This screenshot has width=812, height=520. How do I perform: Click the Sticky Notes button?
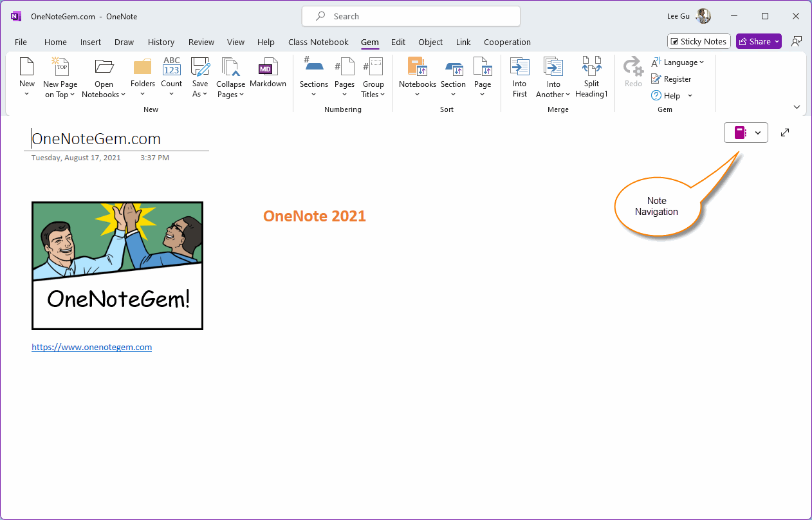coord(699,41)
